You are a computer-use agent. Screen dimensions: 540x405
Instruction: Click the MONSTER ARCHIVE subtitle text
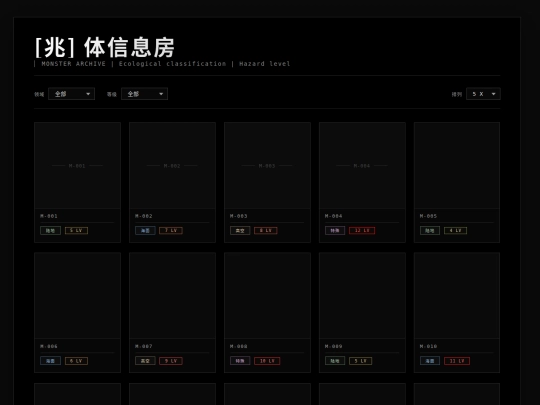(73, 64)
